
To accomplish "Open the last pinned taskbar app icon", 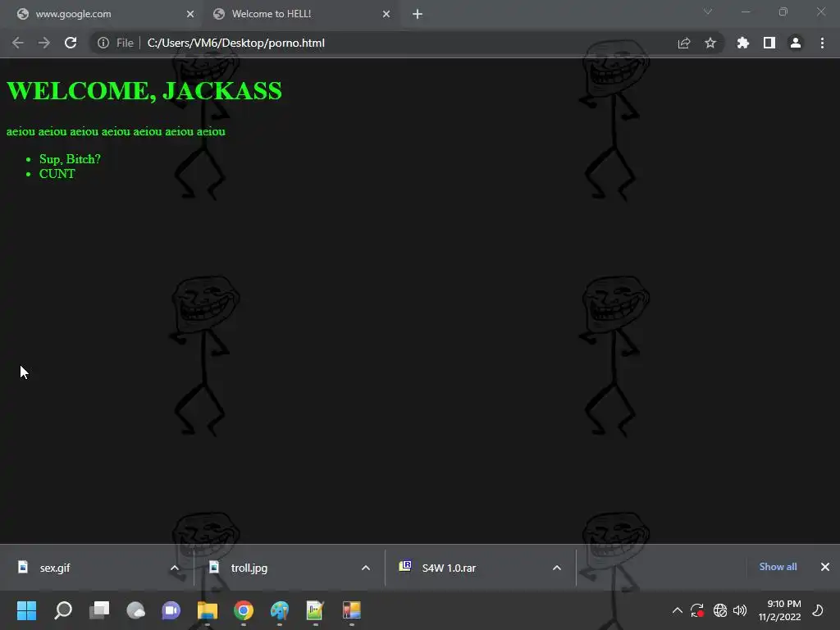I will coord(352,610).
